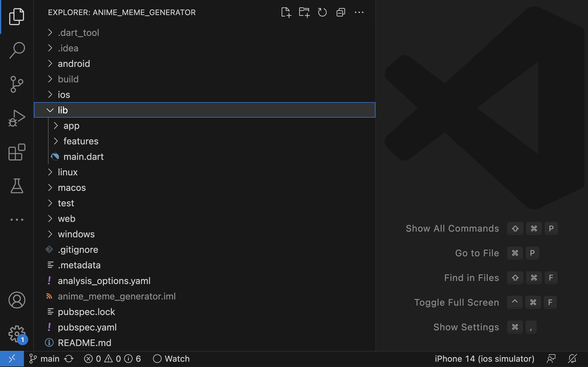Open the Source Control view
The width and height of the screenshot is (588, 367).
point(17,84)
